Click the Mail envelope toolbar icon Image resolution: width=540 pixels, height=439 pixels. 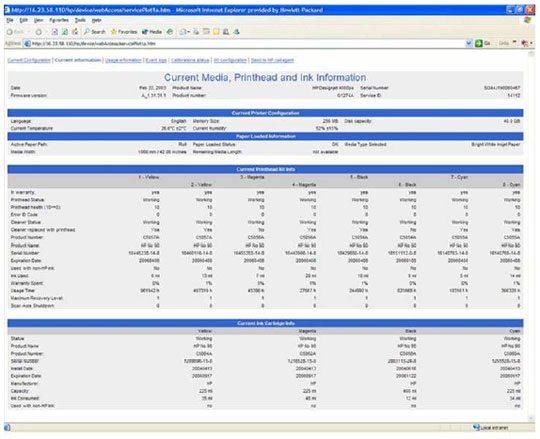(183, 32)
